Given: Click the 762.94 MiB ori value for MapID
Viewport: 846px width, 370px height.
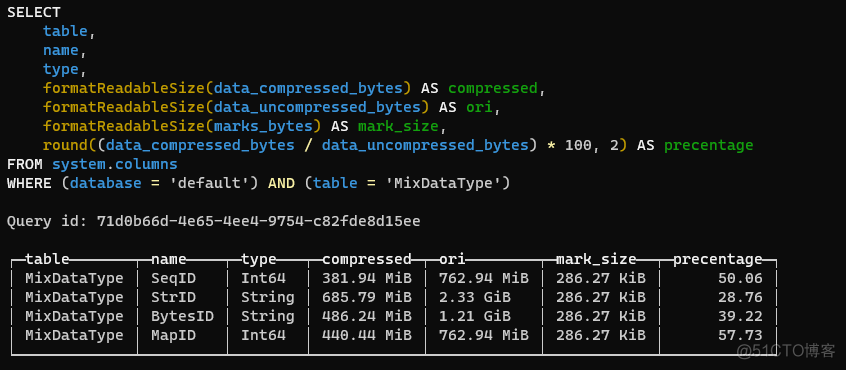Looking at the screenshot, I should point(483,335).
